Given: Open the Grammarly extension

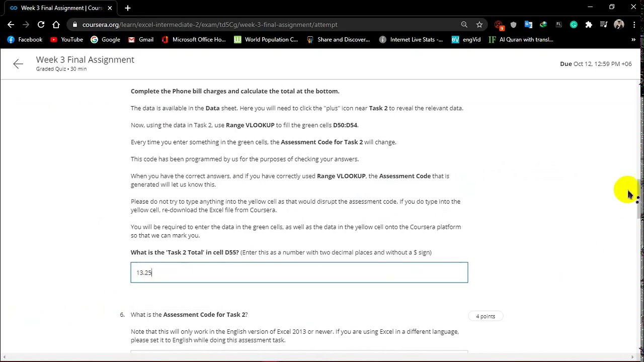Looking at the screenshot, I should point(574,24).
